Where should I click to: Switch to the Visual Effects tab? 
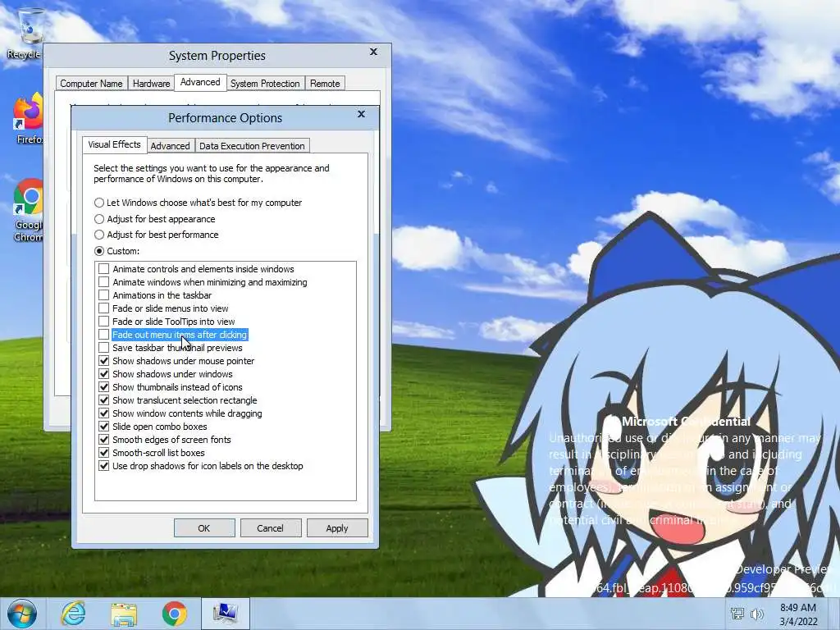[114, 144]
